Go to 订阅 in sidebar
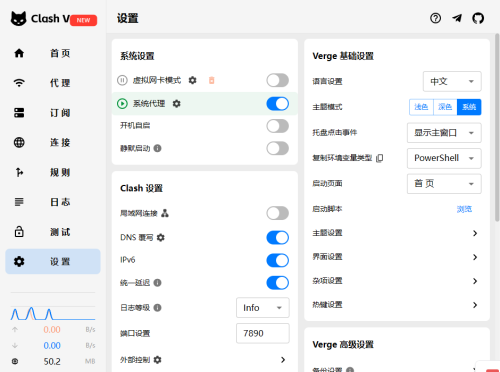 click(x=53, y=113)
